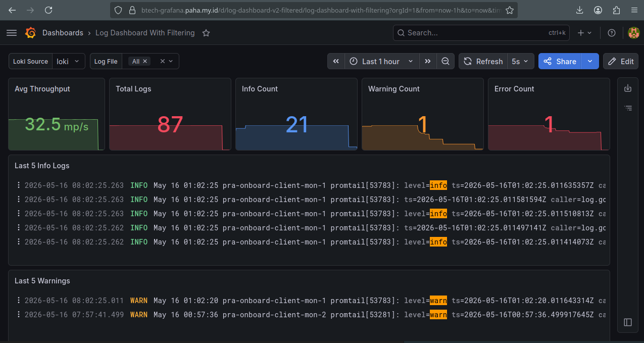Open export icon in right sidebar
644x343 pixels.
(628, 88)
